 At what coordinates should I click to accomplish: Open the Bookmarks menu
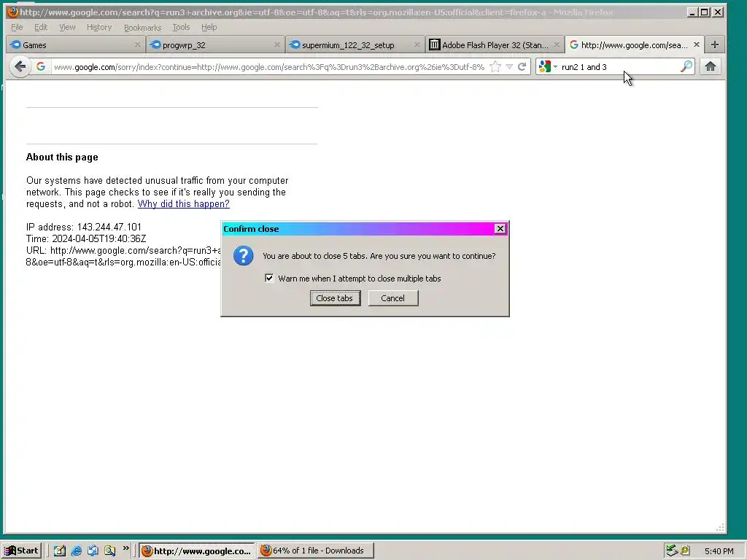142,27
